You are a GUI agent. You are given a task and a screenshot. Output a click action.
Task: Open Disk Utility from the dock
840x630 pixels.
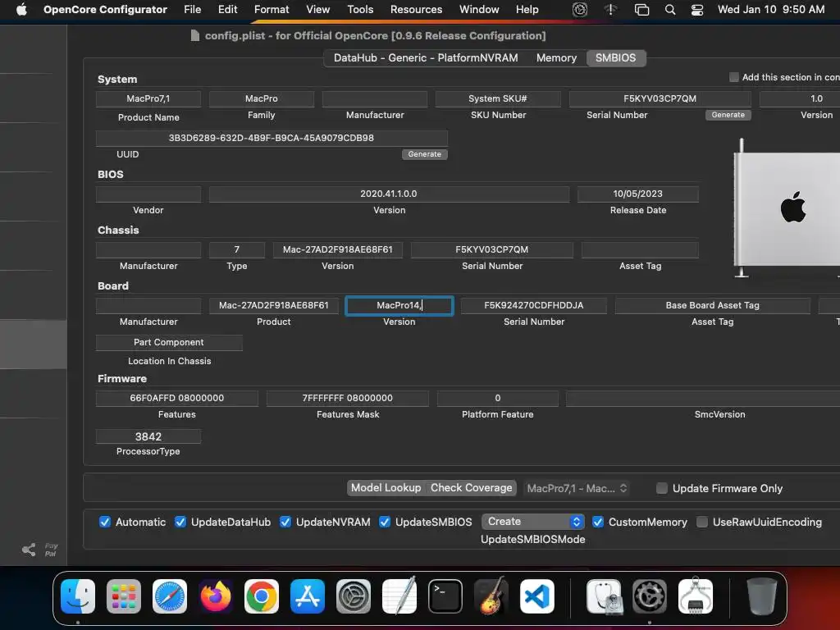(604, 596)
